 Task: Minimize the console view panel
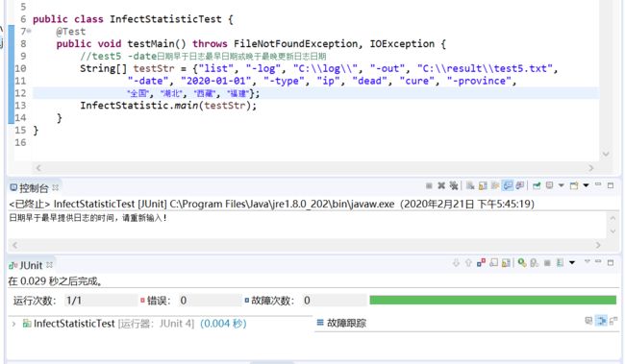pos(598,184)
